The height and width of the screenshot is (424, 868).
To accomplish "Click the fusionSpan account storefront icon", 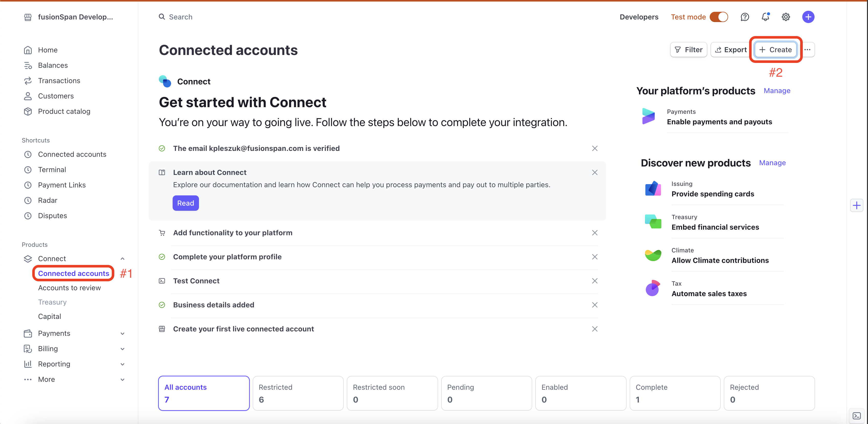I will [x=28, y=17].
